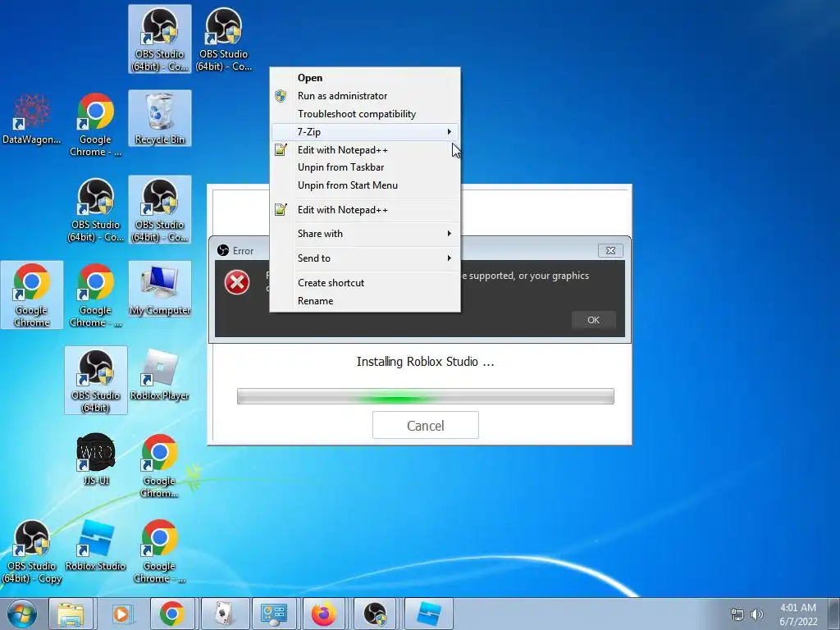The width and height of the screenshot is (840, 630).
Task: Expand the Send to submenu
Action: click(x=365, y=258)
